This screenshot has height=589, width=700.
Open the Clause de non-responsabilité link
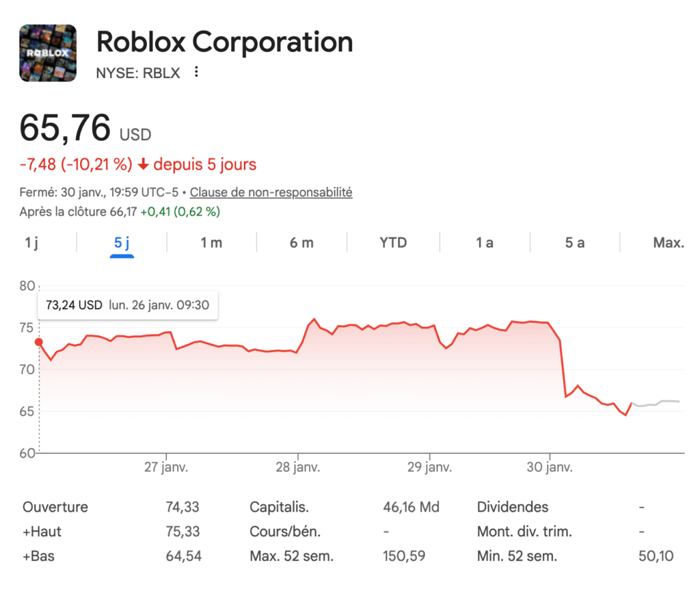point(271,192)
